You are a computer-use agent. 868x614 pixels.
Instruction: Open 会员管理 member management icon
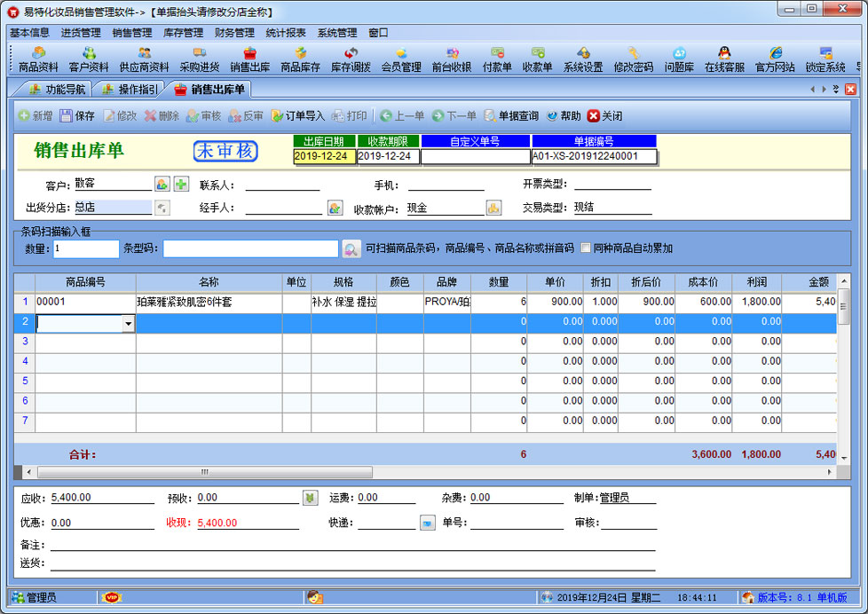401,59
